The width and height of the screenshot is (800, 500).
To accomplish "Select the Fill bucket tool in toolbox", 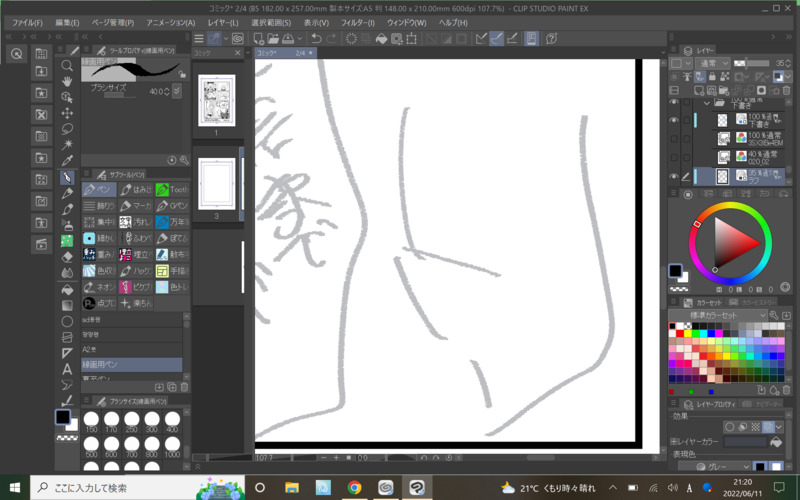I will coord(67,289).
